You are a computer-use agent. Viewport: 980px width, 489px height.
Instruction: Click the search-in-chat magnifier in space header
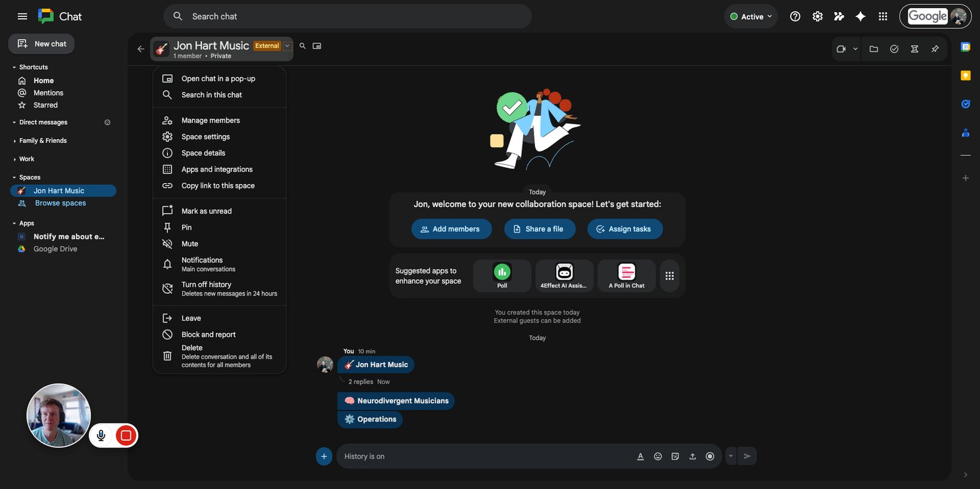tap(303, 46)
